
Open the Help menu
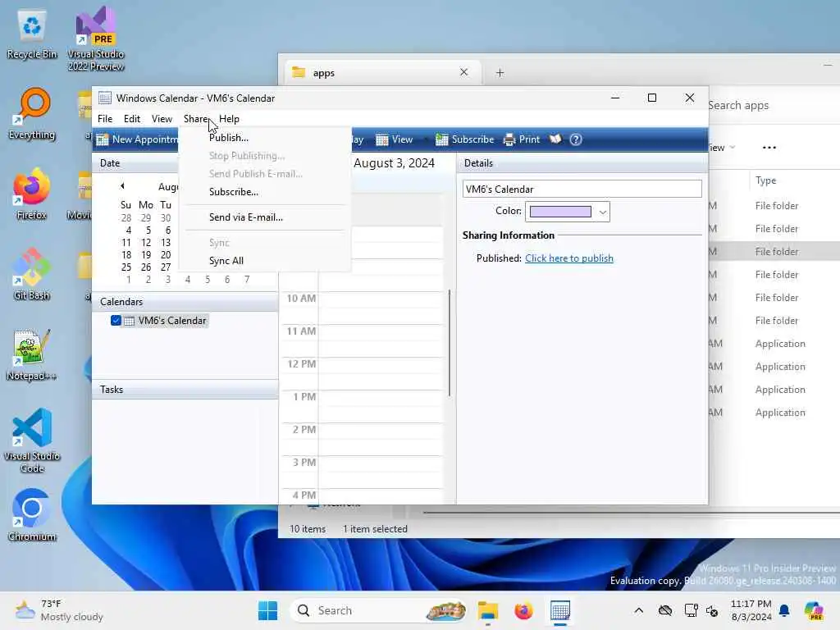pyautogui.click(x=229, y=119)
